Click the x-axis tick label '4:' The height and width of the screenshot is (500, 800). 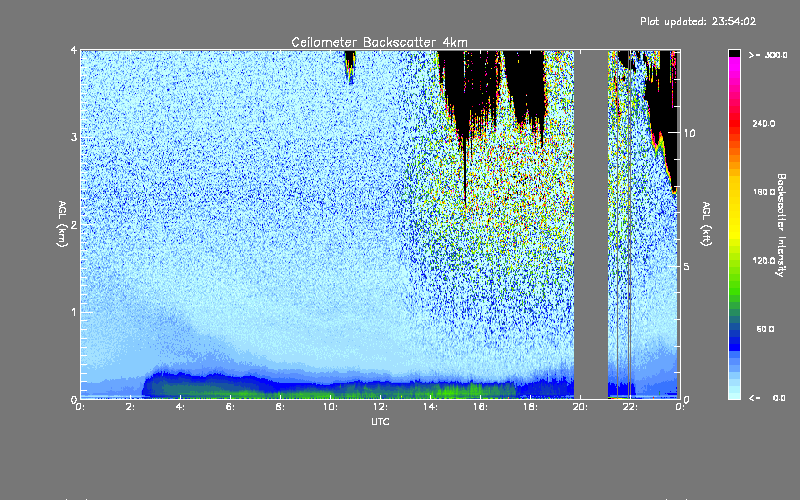pos(181,407)
